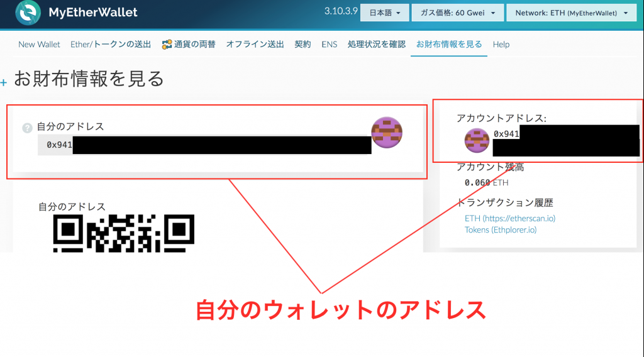Open the ENS tab
Screen dimensions: 644x357
[329, 45]
